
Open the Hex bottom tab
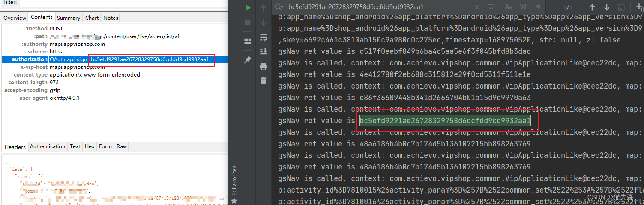click(90, 146)
